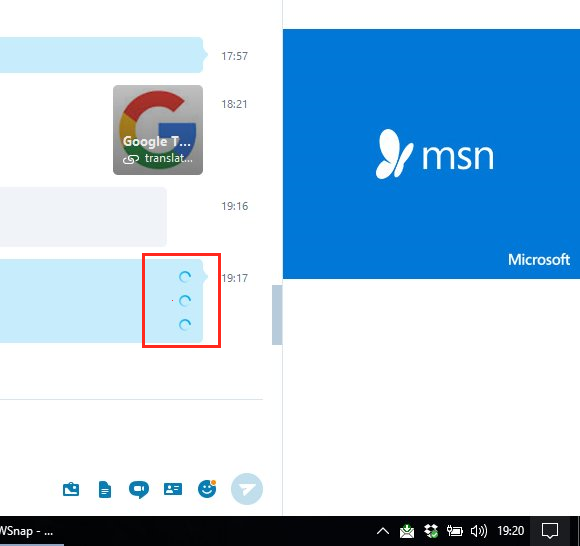Open the emoticon picker smiley

[x=207, y=489]
